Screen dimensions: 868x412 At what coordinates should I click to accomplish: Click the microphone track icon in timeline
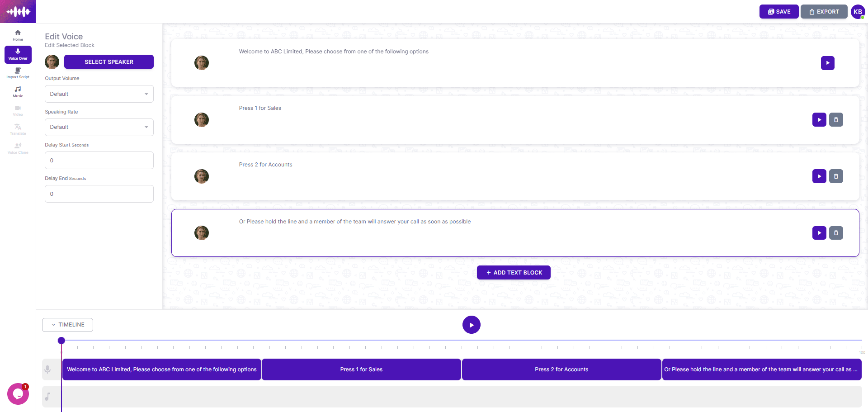47,369
